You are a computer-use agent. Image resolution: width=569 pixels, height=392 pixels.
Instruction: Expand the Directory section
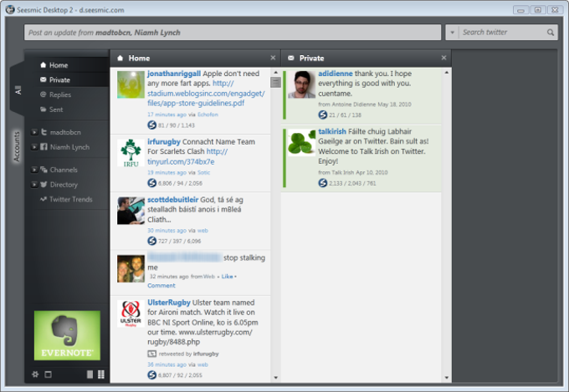click(x=34, y=185)
